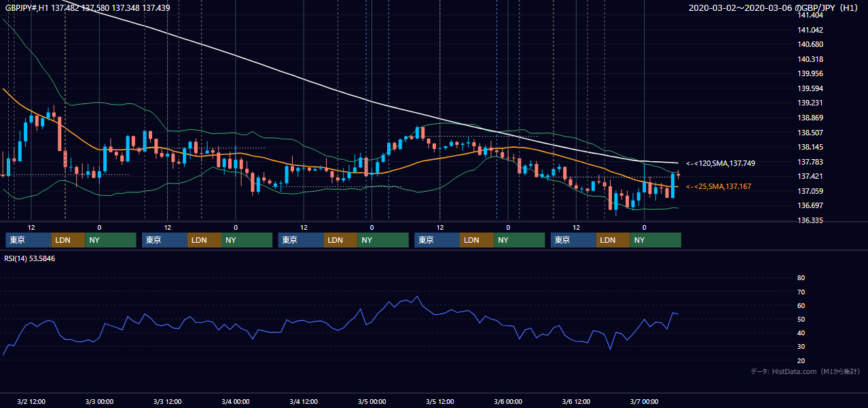Select the 3/5 12:00 time axis label
Screen dimensions: 868x408
pos(439,402)
